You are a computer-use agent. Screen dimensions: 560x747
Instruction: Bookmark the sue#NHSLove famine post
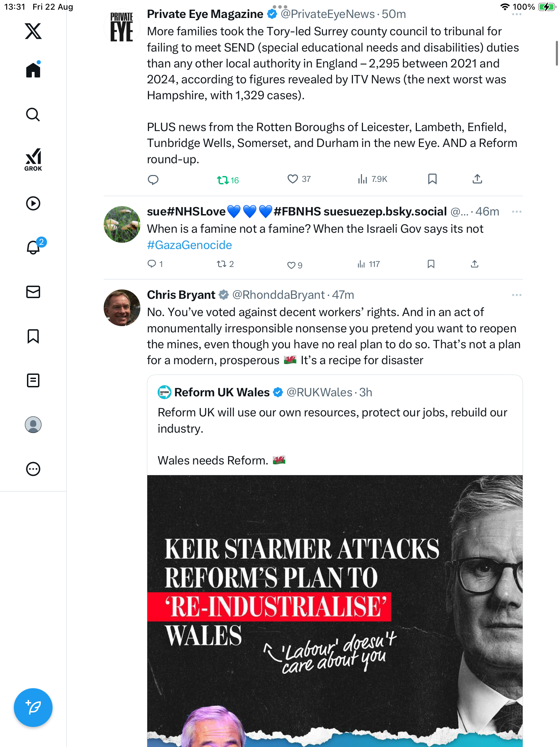pos(431,264)
